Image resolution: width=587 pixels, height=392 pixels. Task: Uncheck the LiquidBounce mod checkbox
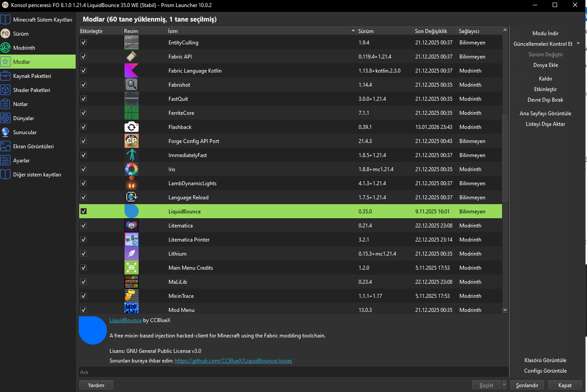84,211
